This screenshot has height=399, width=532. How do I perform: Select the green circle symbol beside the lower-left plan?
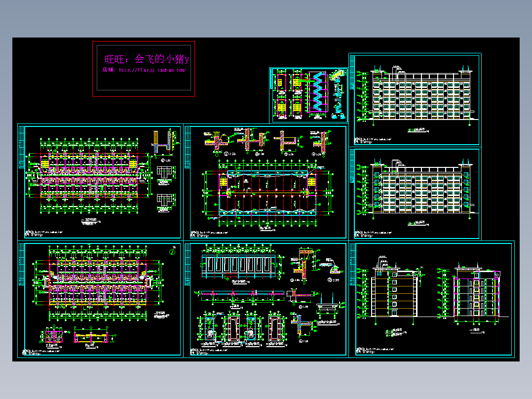click(x=172, y=252)
